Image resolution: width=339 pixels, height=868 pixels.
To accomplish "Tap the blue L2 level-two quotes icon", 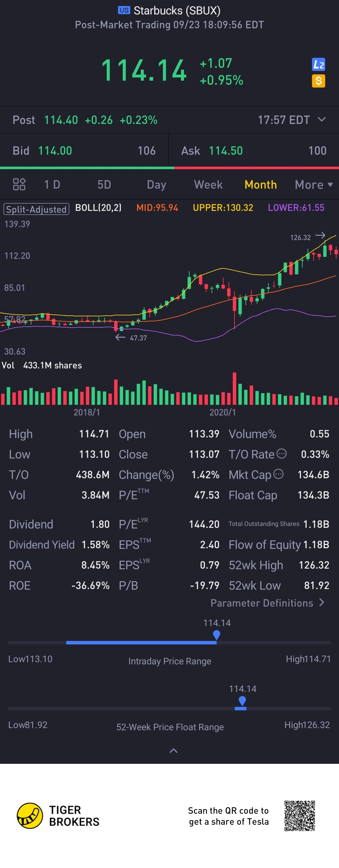I will (x=318, y=64).
